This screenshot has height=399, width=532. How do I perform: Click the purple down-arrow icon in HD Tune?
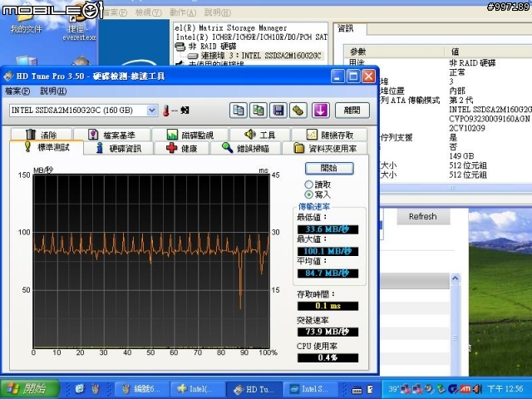[x=320, y=111]
